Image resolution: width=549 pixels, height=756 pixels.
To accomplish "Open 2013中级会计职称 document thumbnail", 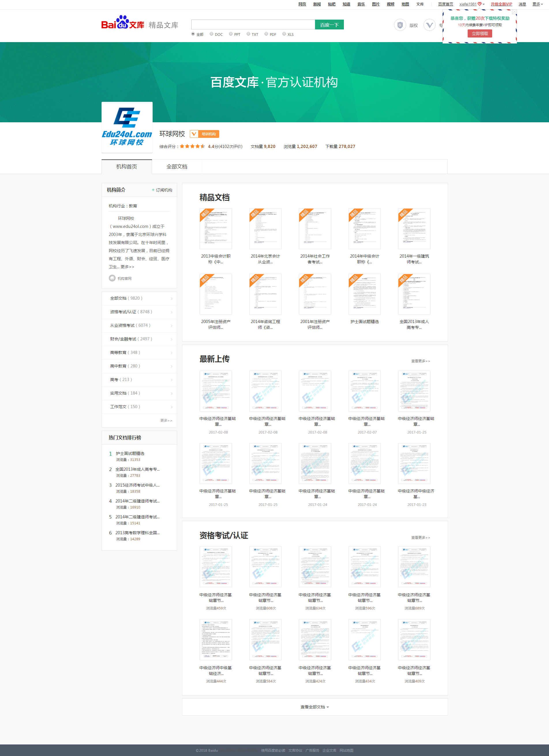I will (x=216, y=229).
